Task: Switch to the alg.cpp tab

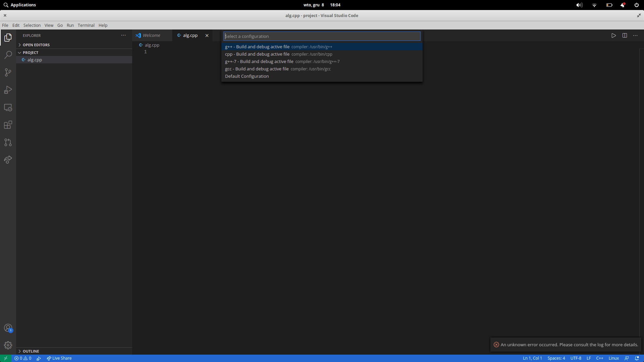Action: pos(191,36)
